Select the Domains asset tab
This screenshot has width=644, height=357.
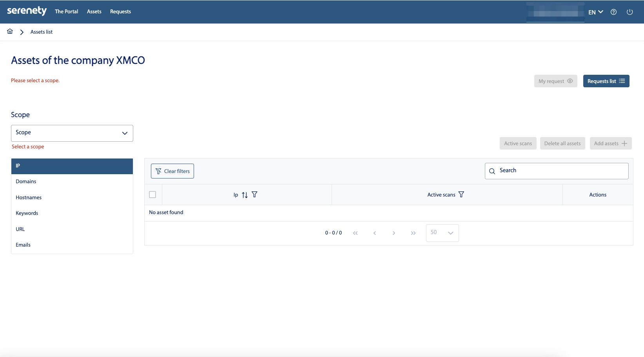pos(26,182)
